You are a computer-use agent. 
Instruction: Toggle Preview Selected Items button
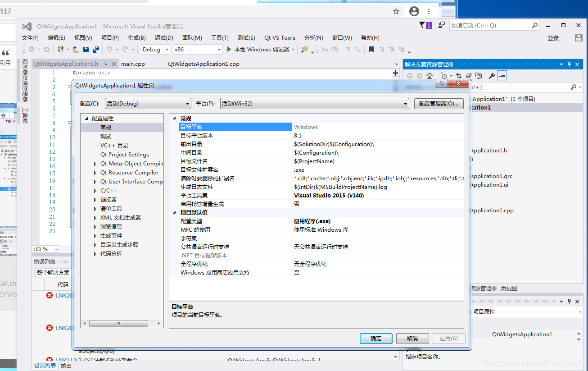(x=502, y=76)
